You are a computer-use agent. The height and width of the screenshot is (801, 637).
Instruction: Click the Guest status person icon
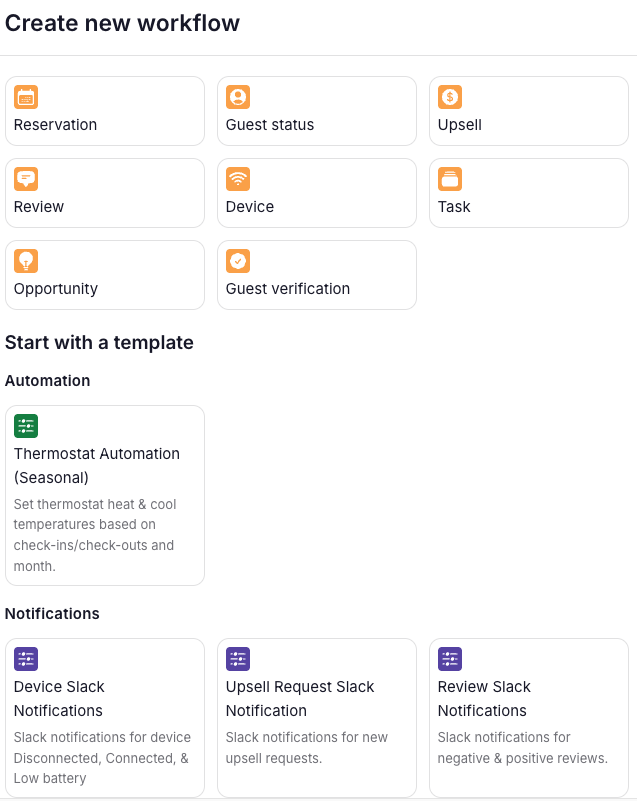click(238, 97)
